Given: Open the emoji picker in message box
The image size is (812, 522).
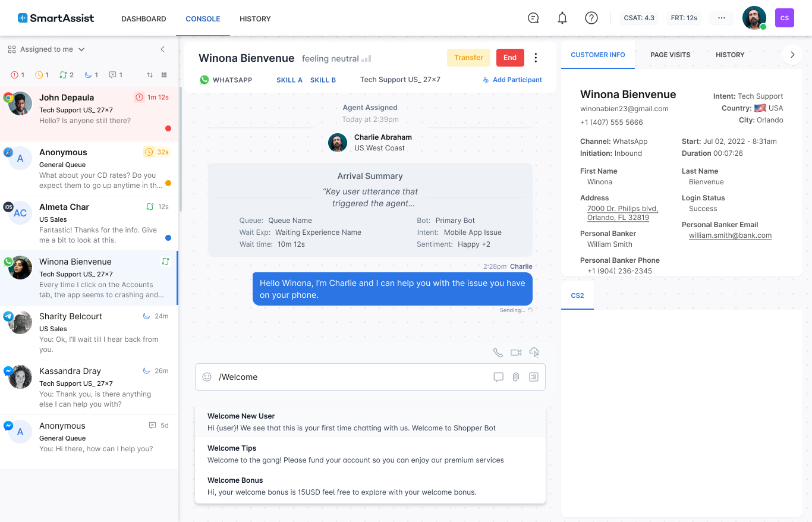Looking at the screenshot, I should [207, 377].
